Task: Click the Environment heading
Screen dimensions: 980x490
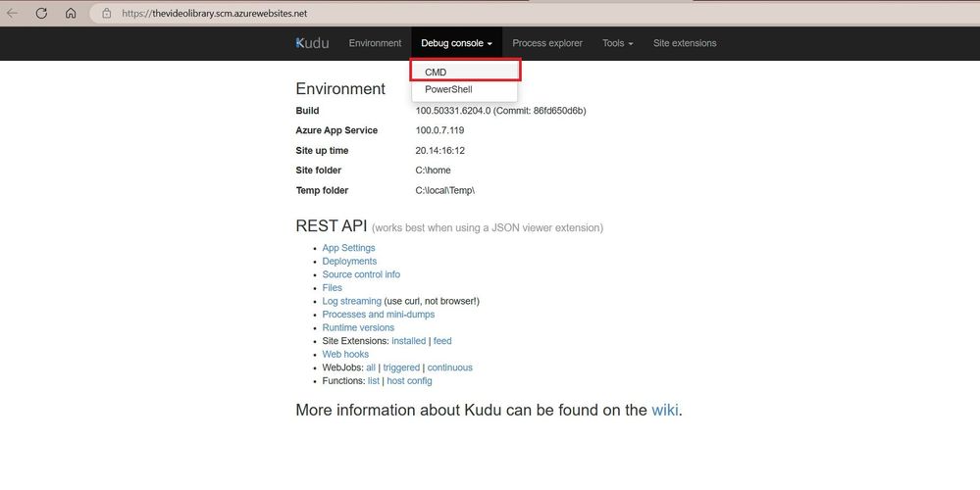Action: click(340, 88)
